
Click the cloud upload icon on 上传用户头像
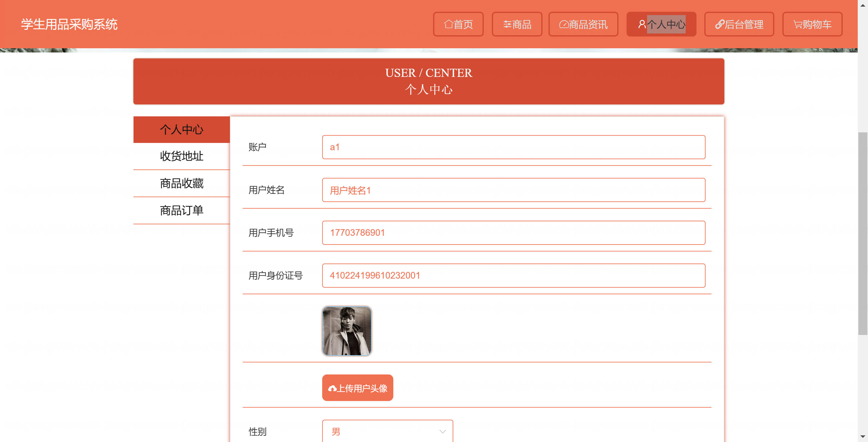[x=332, y=388]
